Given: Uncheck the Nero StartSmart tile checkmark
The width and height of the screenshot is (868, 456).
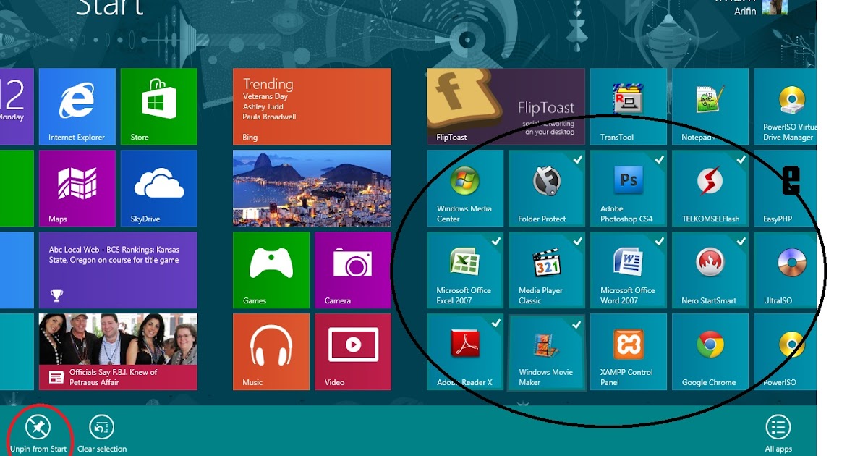Looking at the screenshot, I should [x=741, y=241].
